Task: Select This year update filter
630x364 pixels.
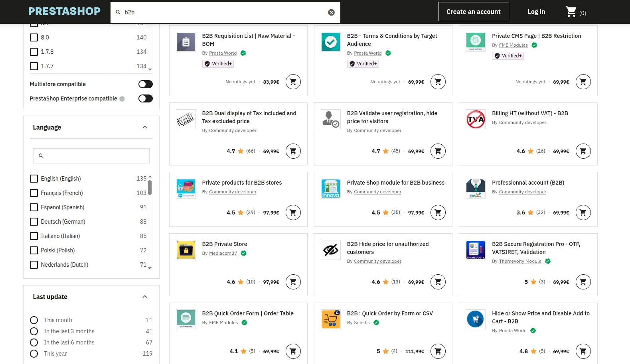Action: [x=34, y=354]
